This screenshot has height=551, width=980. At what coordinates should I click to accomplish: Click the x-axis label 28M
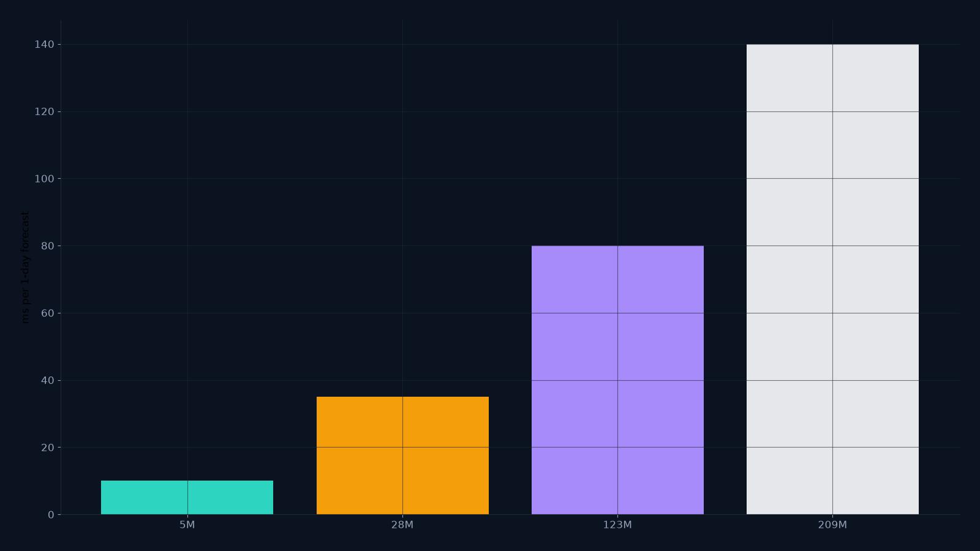pyautogui.click(x=402, y=525)
